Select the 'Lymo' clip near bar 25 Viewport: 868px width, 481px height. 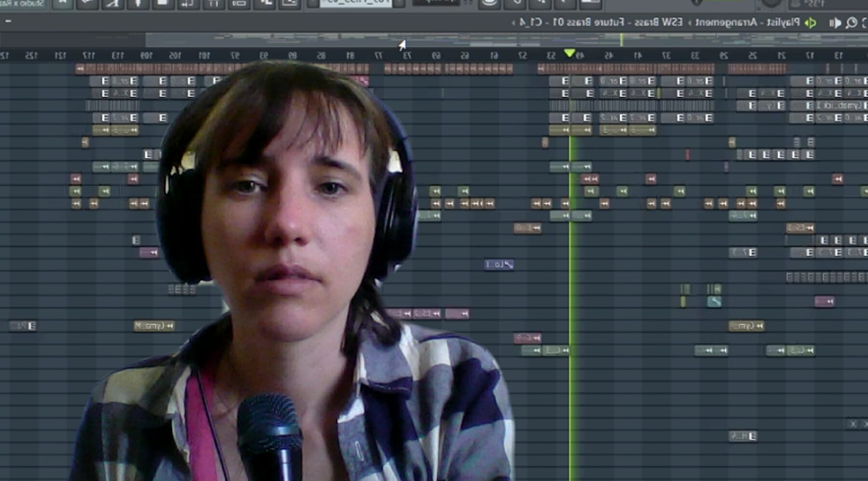click(746, 326)
